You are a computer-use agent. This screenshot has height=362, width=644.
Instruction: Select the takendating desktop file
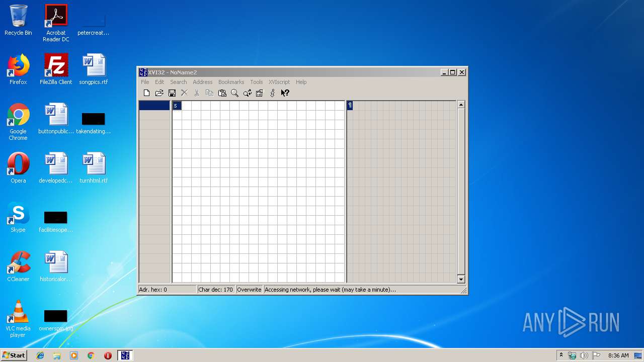[x=94, y=123]
